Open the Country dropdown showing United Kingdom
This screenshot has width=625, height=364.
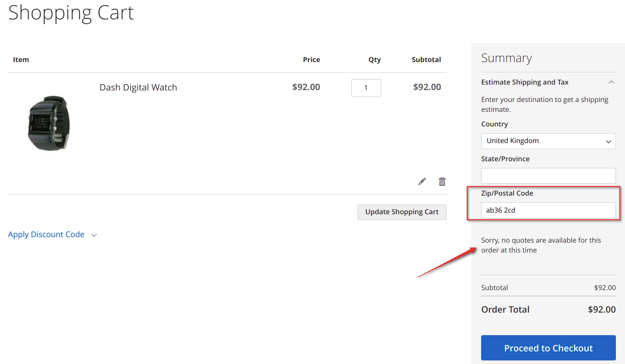point(548,141)
